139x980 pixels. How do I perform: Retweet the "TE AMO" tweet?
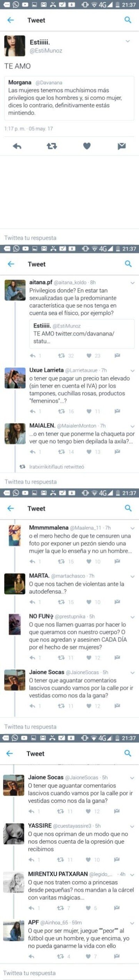click(x=52, y=146)
